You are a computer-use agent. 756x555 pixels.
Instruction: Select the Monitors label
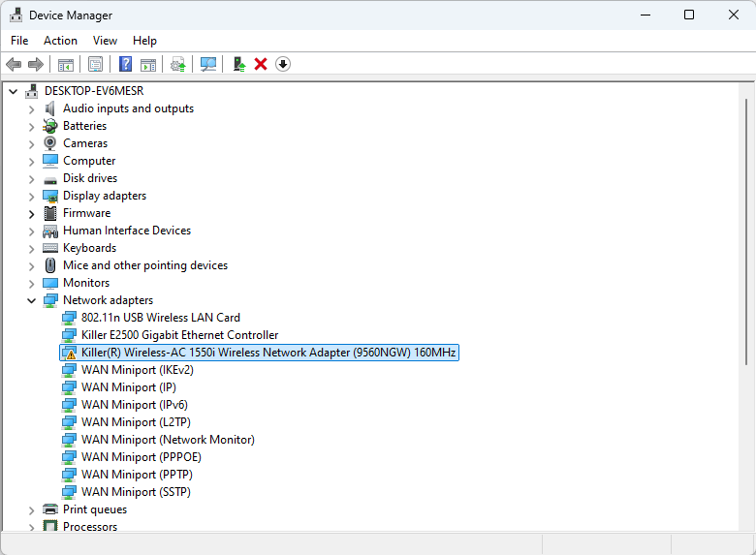[86, 282]
